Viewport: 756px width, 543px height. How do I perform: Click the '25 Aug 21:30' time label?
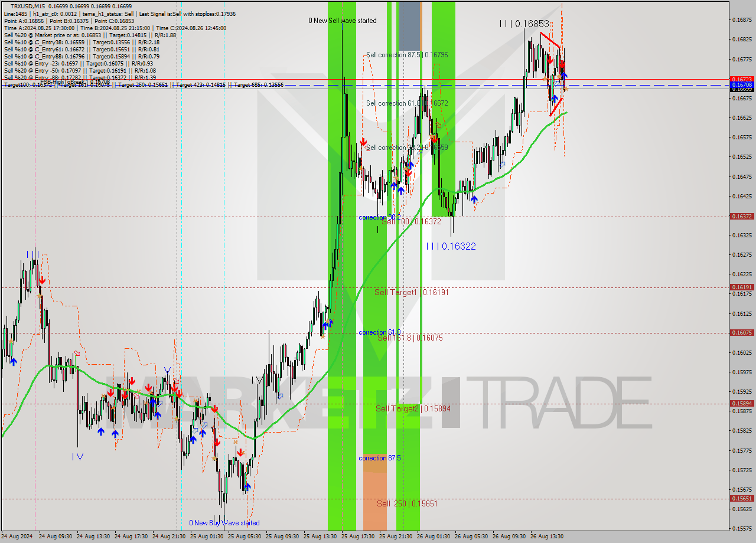(396, 537)
